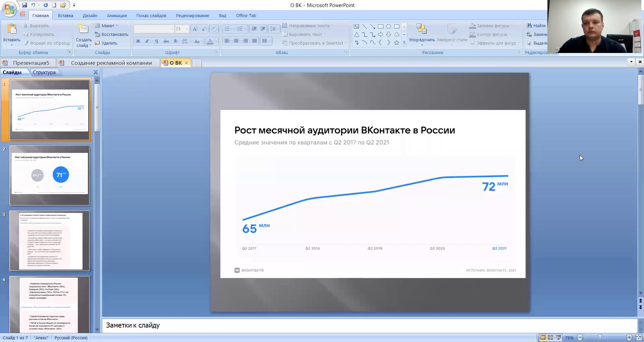Screen dimensions: 644x342
Task: Toggle italic formatting (К)
Action: pyautogui.click(x=147, y=41)
